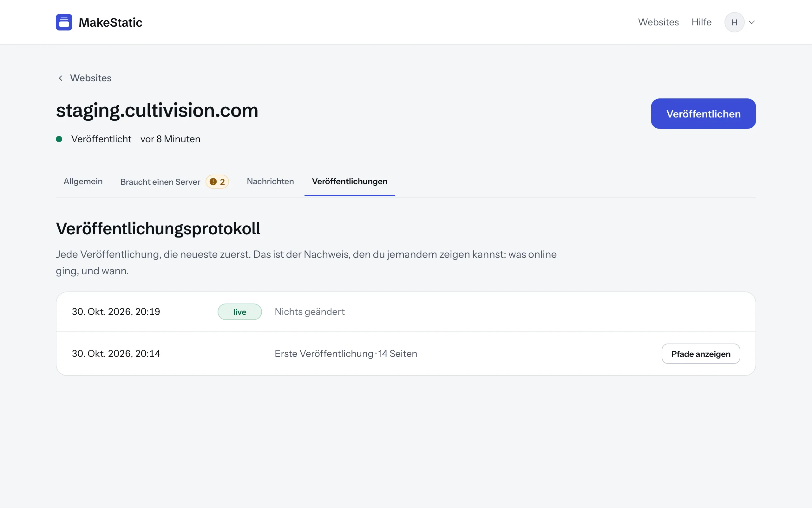This screenshot has width=812, height=508.
Task: Switch to the Allgemein tab
Action: click(83, 181)
